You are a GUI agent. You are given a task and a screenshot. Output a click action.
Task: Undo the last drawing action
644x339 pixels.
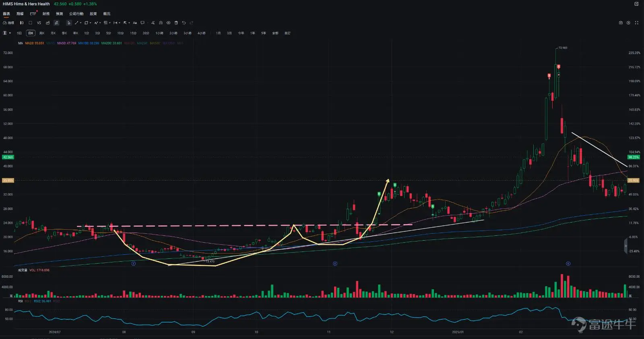pyautogui.click(x=184, y=23)
